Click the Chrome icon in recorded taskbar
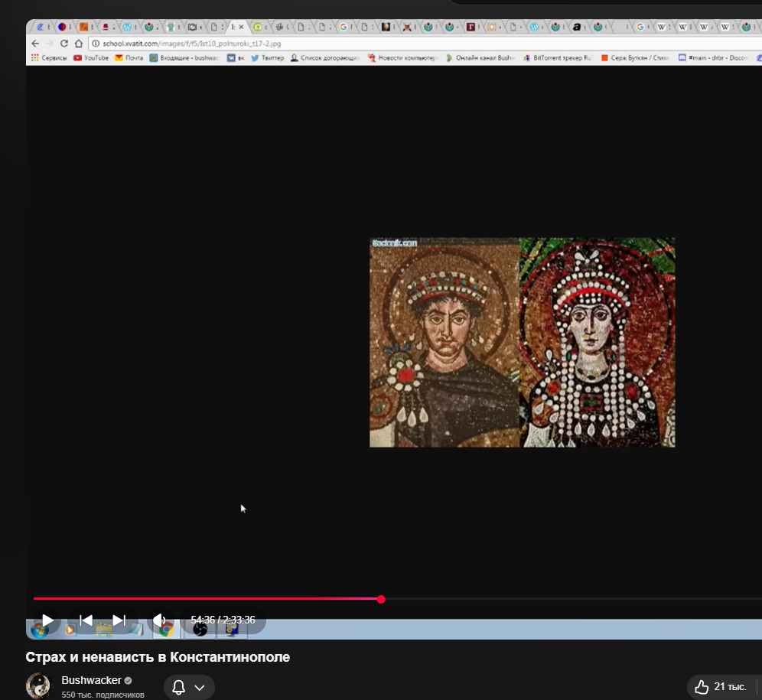The height and width of the screenshot is (700, 762). [x=166, y=630]
